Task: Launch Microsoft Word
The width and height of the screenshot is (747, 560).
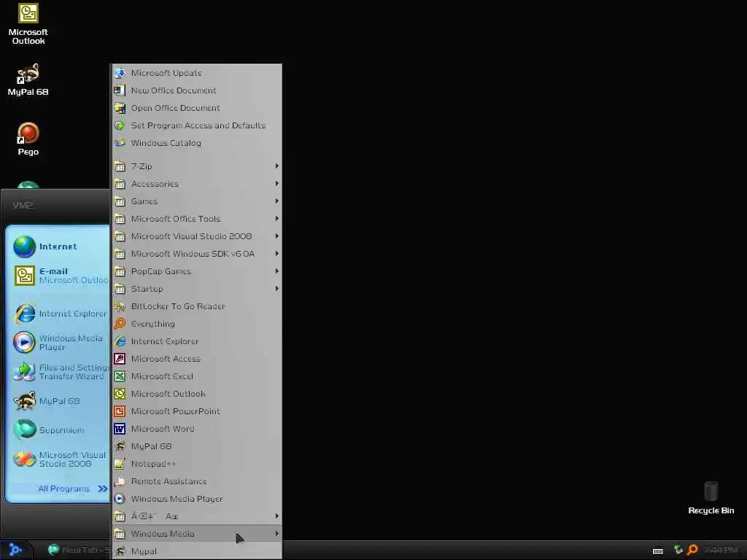Action: [197, 429]
